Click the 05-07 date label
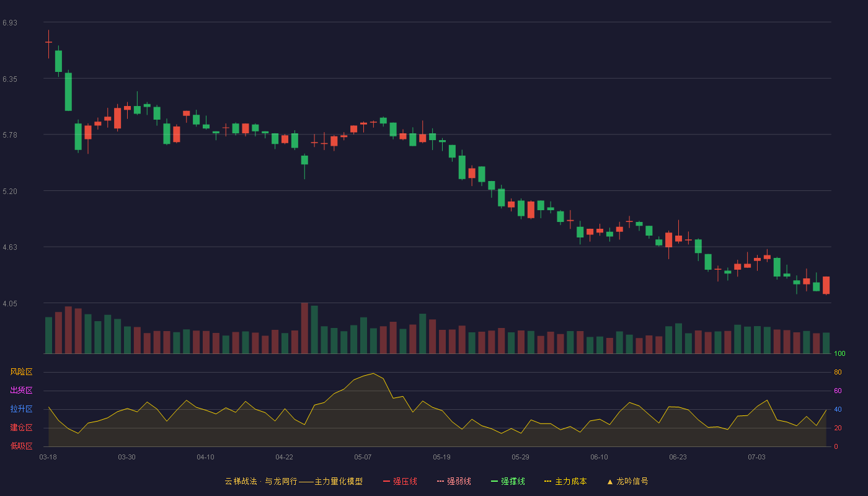Image resolution: width=868 pixels, height=496 pixels. point(363,458)
